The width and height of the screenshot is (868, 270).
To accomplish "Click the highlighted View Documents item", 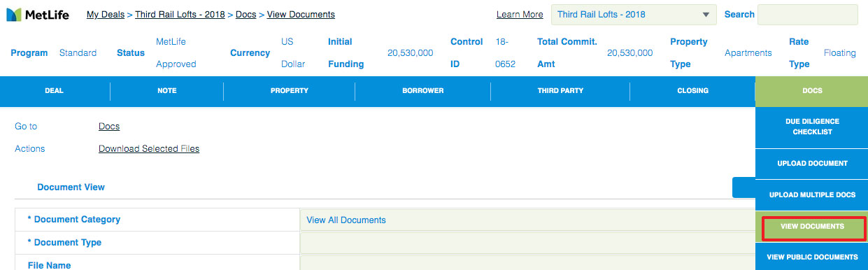I will pyautogui.click(x=812, y=227).
